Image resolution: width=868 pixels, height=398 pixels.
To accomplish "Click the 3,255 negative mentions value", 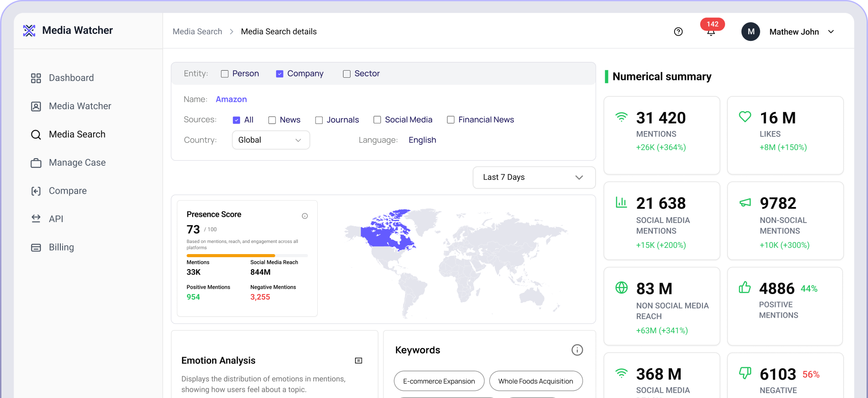I will [x=260, y=297].
